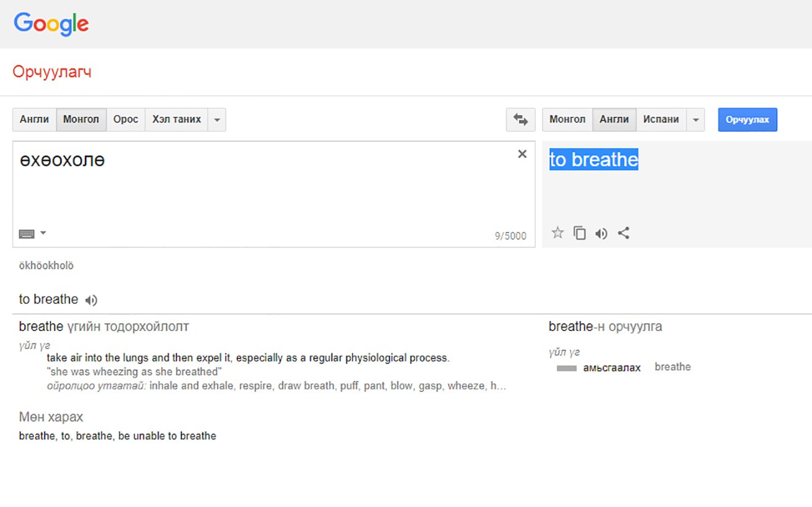The image size is (812, 507).
Task: Select the Монгол target language tab
Action: point(567,119)
